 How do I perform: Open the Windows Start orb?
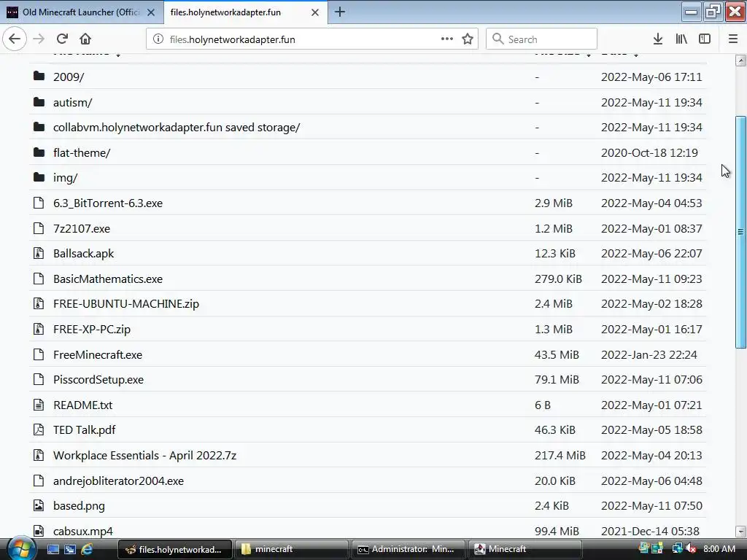[x=20, y=549]
